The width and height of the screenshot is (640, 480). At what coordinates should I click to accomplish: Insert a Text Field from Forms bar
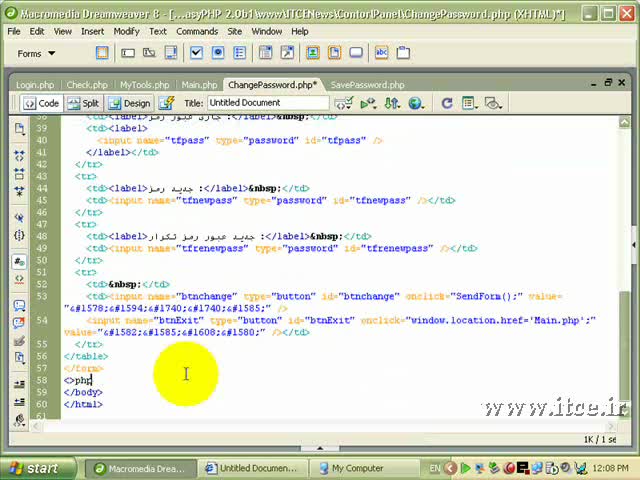[128, 53]
